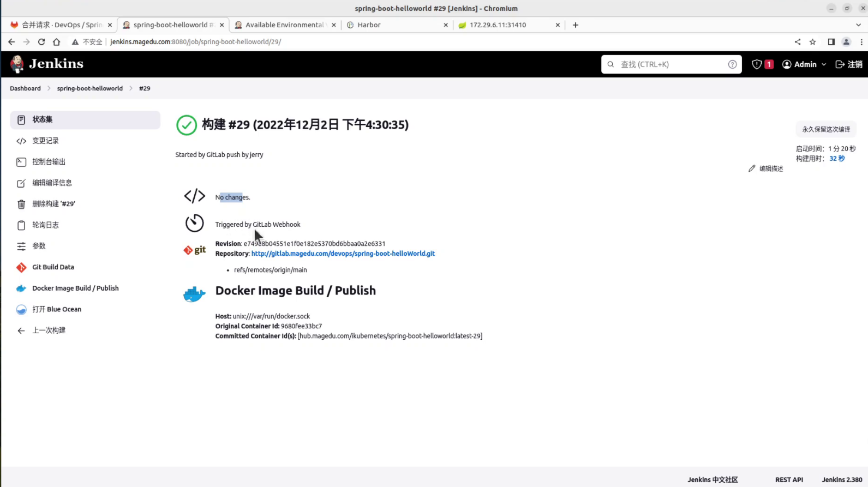The width and height of the screenshot is (868, 487).
Task: Click the edit build info pencil icon
Action: tap(21, 183)
